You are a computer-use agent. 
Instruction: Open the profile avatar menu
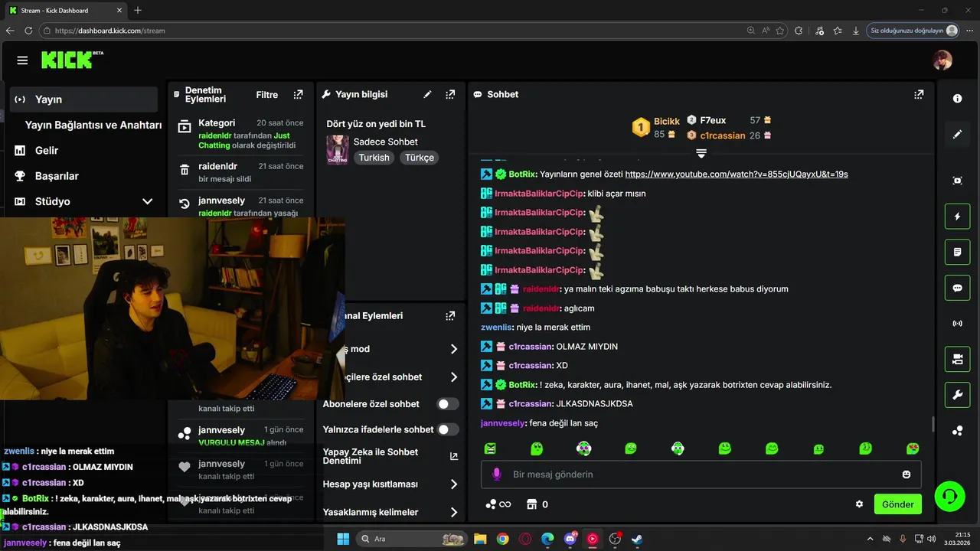[942, 60]
